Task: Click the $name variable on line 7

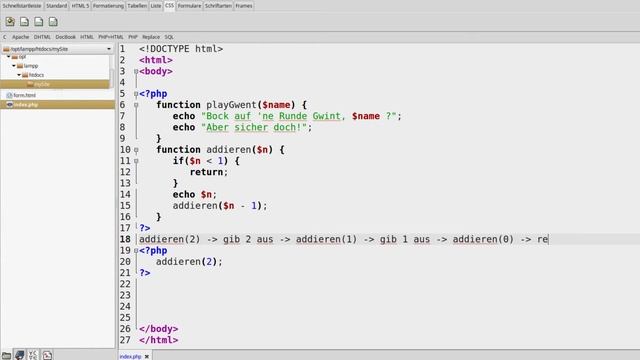Action: click(366, 116)
